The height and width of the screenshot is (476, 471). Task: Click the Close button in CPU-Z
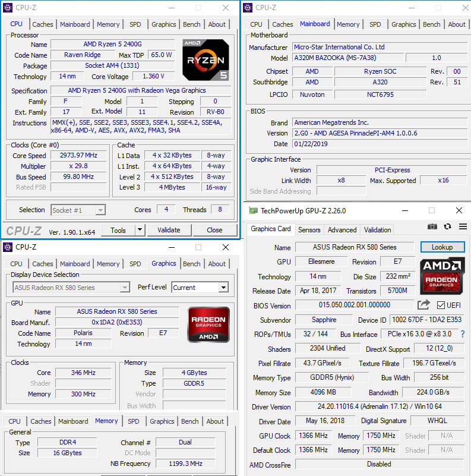click(214, 230)
